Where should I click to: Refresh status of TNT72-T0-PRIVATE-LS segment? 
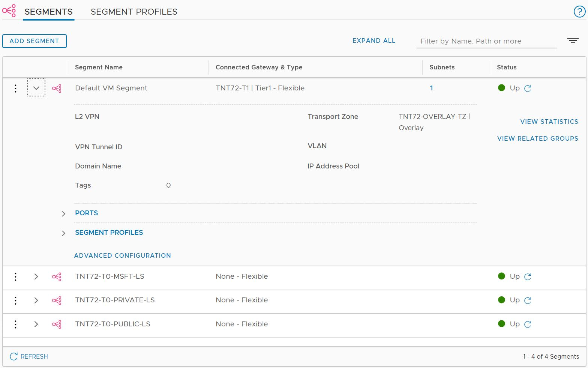[x=528, y=300]
